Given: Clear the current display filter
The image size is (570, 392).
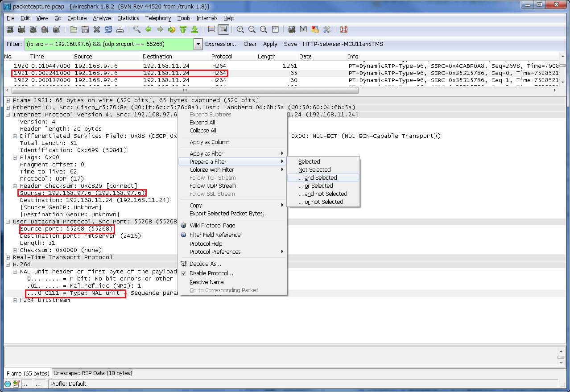Looking at the screenshot, I should tap(250, 44).
